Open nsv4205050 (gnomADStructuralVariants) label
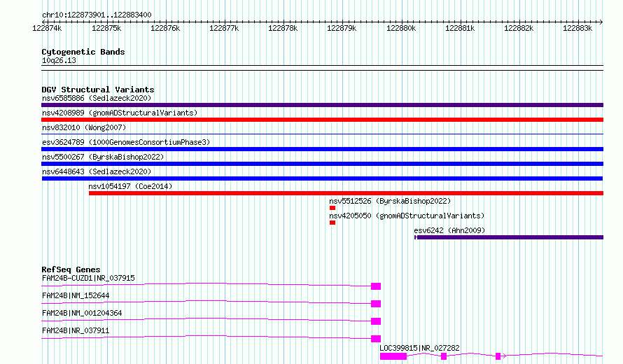 point(407,216)
